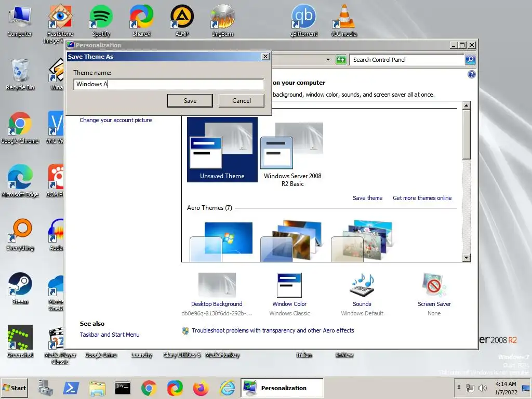532x399 pixels.
Task: Select the ShareX desktop shortcut
Action: pyautogui.click(x=141, y=21)
